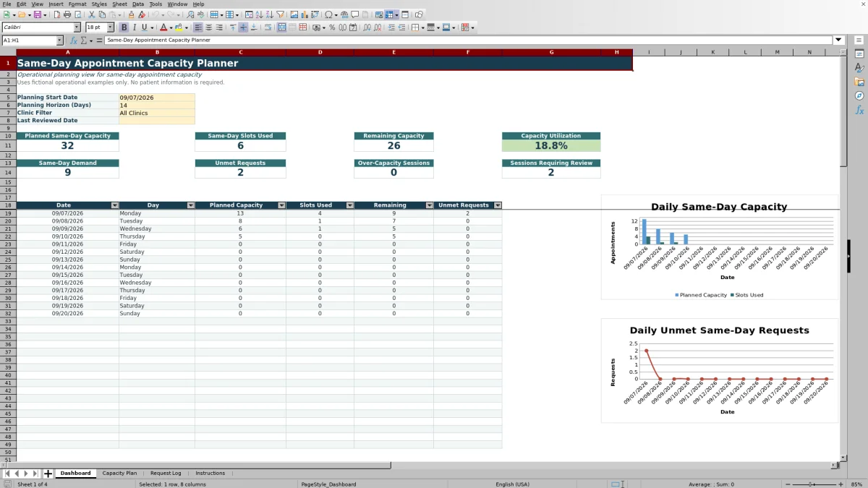Open the Data menu

click(x=138, y=4)
